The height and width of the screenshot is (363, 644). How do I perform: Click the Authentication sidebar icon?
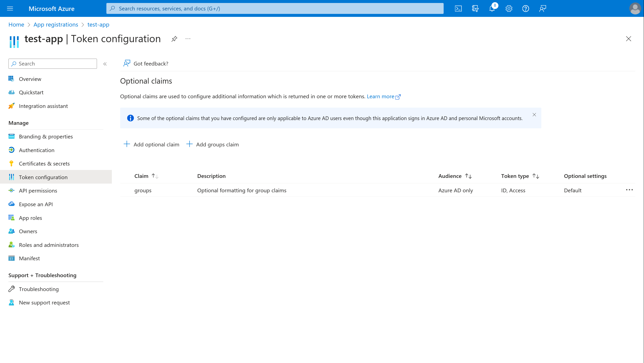pyautogui.click(x=12, y=150)
